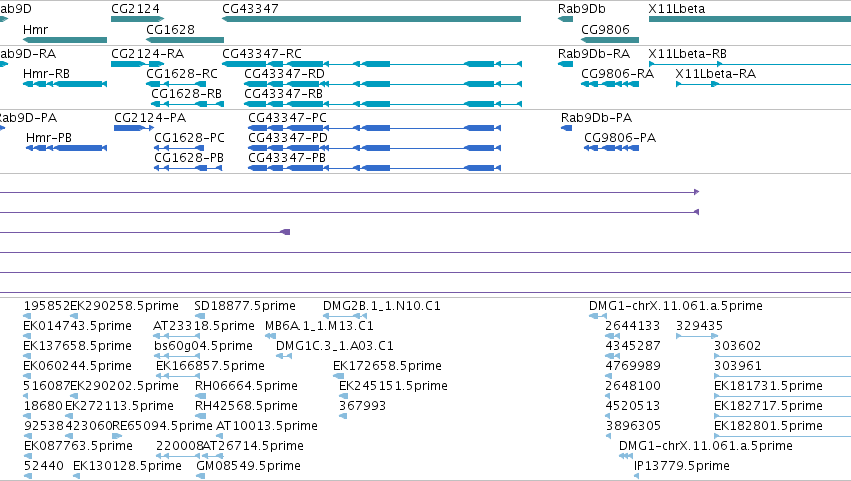Click the Hmr-PB protein label
Viewport: 851px width, 481px height.
(49, 137)
